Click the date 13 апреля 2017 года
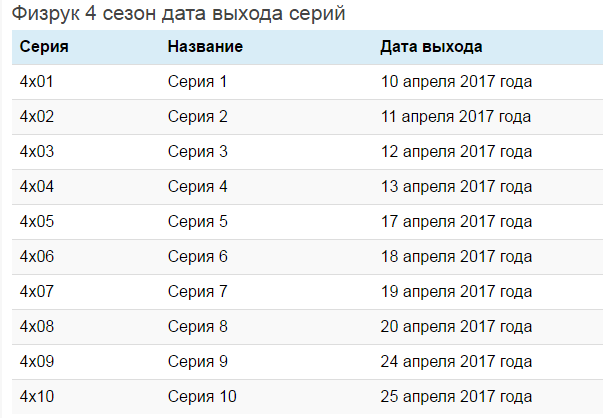This screenshot has height=418, width=603. 456,187
